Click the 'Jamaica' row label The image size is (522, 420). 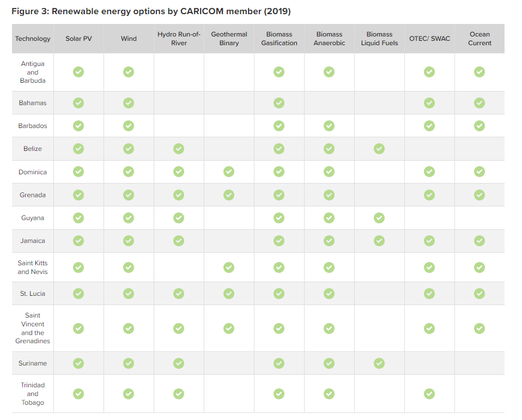tap(33, 241)
